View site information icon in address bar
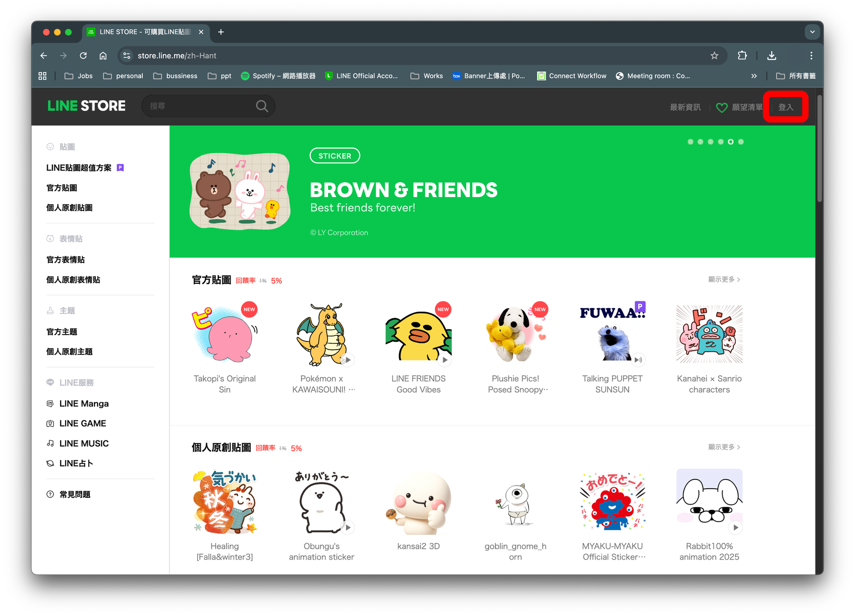The image size is (855, 616). point(127,55)
